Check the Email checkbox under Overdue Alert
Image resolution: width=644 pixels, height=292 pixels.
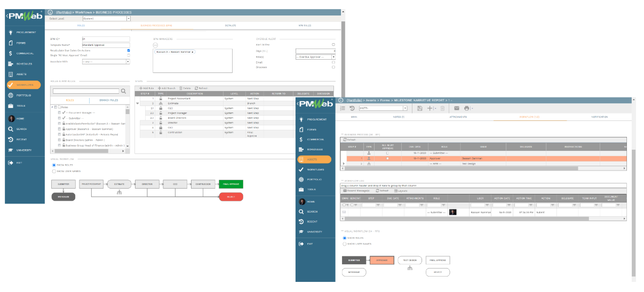[x=333, y=62]
